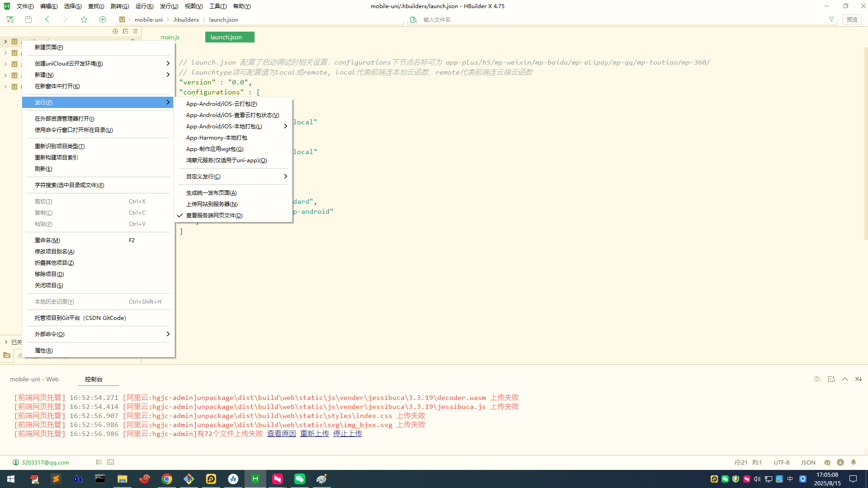Go back with the left arrow icon
Image resolution: width=868 pixels, height=488 pixels.
(x=47, y=19)
